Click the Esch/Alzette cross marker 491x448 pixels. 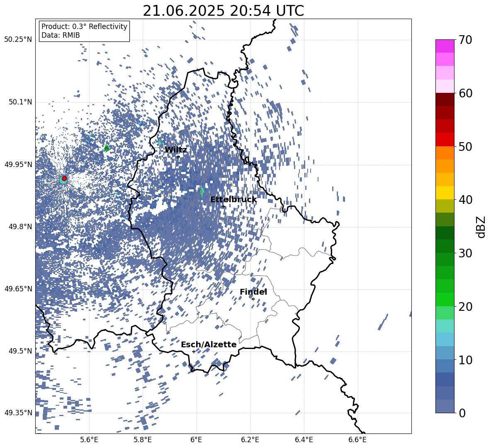(194, 351)
